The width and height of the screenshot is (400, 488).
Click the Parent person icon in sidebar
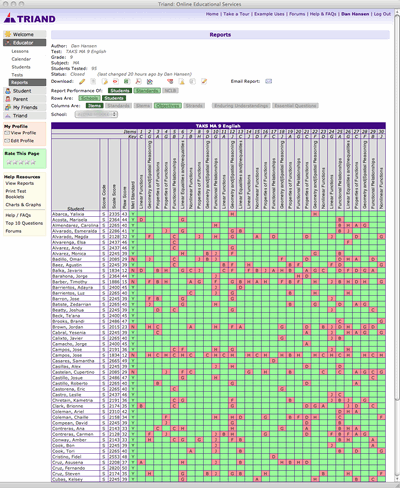8,99
